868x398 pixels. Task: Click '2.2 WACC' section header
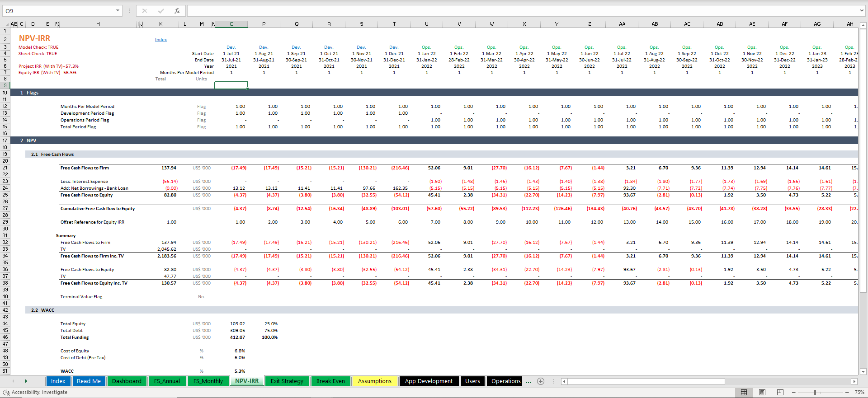click(42, 310)
